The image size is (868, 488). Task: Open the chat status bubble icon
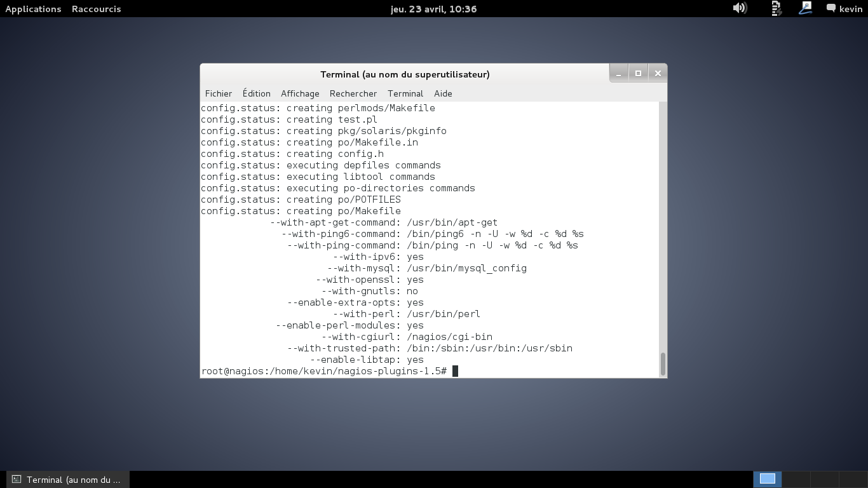pos(831,8)
